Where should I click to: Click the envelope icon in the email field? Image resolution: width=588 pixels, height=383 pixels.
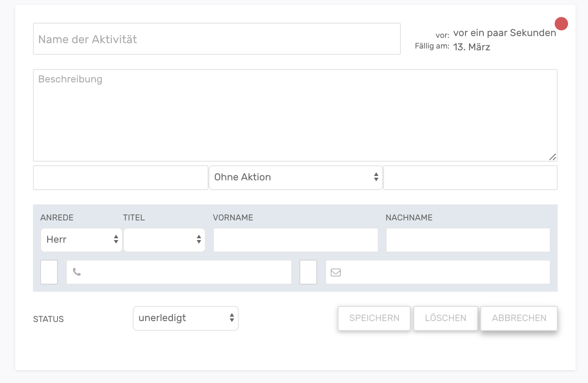pyautogui.click(x=336, y=272)
